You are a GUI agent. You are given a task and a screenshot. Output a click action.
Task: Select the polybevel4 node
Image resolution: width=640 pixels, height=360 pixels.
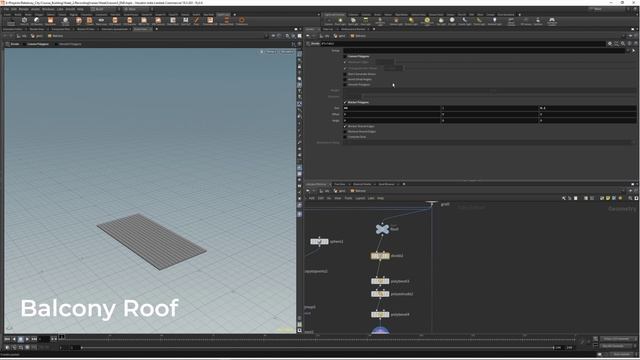click(x=380, y=315)
